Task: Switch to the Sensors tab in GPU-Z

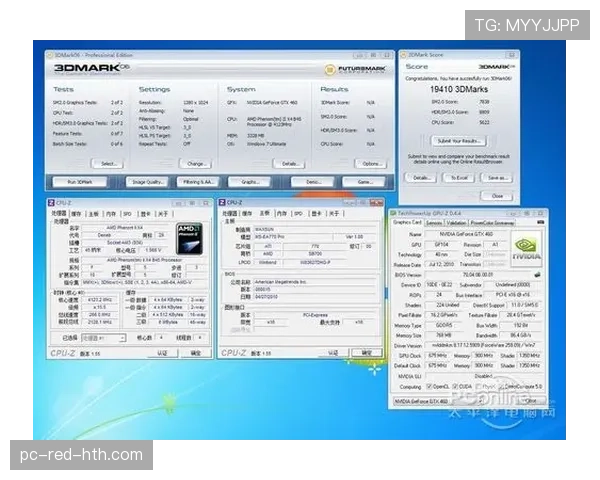Action: (434, 222)
